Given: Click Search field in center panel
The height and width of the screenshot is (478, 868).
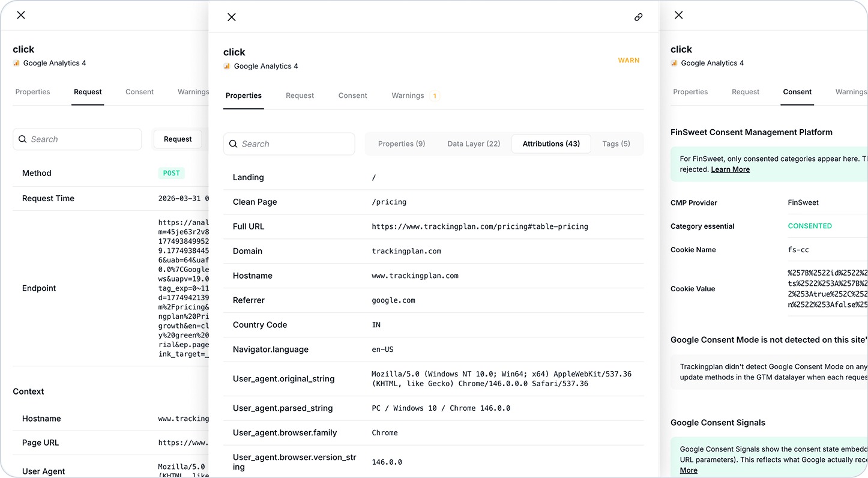Looking at the screenshot, I should pyautogui.click(x=289, y=144).
